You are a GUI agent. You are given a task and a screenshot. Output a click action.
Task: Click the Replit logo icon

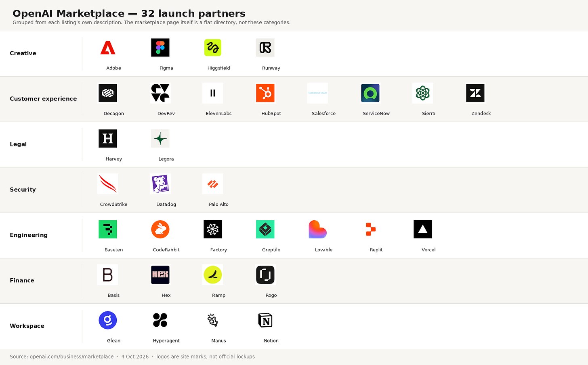click(370, 229)
